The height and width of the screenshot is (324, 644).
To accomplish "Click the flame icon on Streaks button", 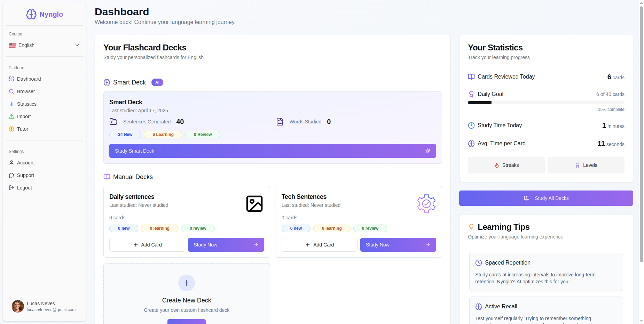I will tap(497, 165).
